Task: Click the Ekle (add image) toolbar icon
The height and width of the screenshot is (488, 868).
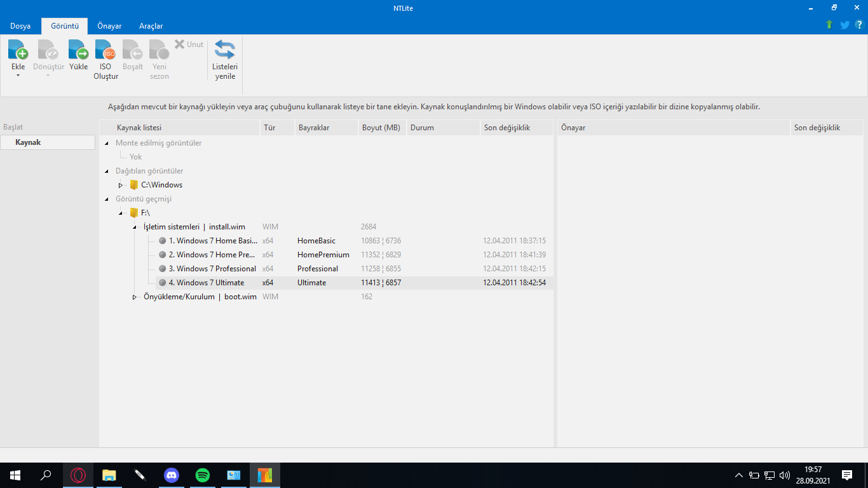Action: pyautogui.click(x=18, y=50)
